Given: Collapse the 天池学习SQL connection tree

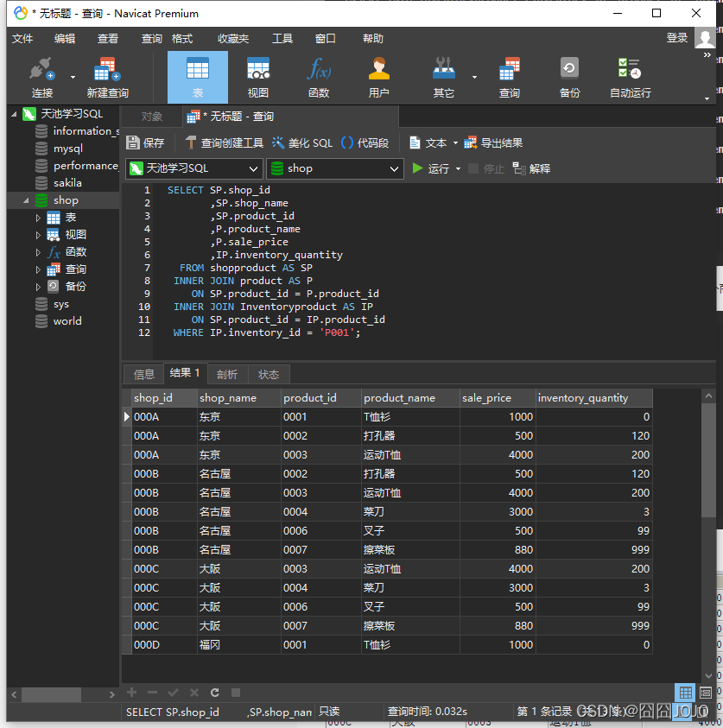Looking at the screenshot, I should pos(14,114).
